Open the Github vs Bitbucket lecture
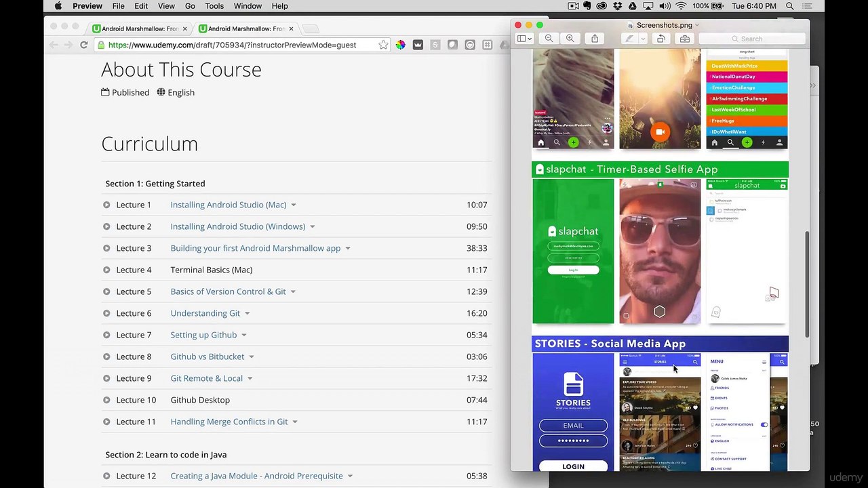The image size is (868, 488). coord(208,357)
